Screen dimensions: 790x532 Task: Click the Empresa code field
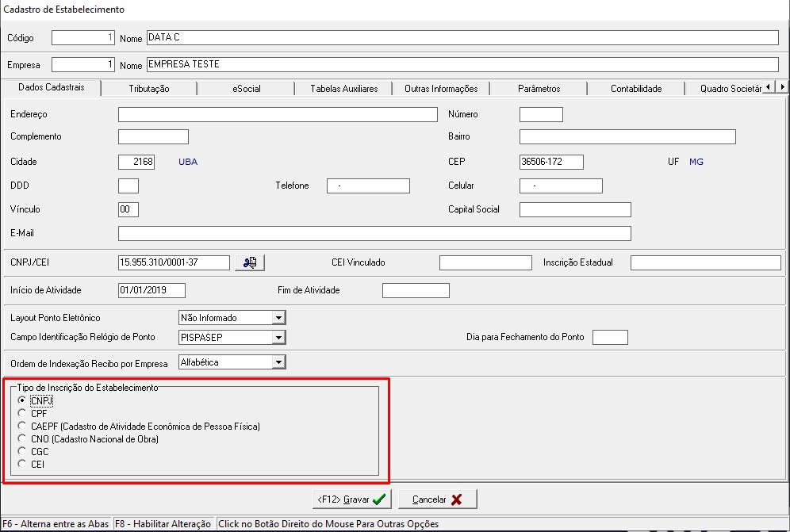tap(83, 64)
